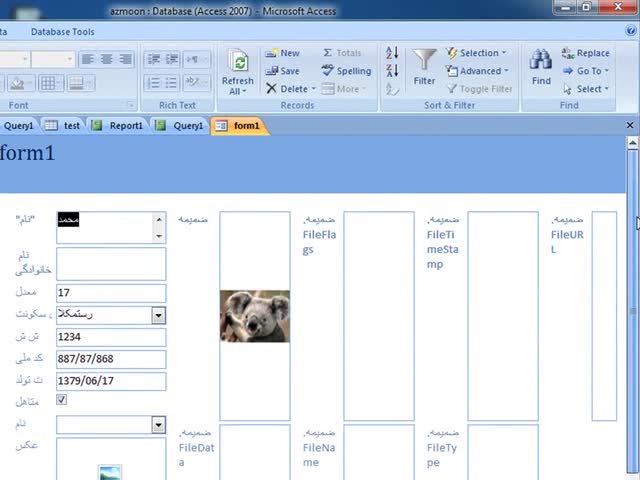This screenshot has height=480, width=640.
Task: Open the Go To dropdown
Action: coord(586,71)
